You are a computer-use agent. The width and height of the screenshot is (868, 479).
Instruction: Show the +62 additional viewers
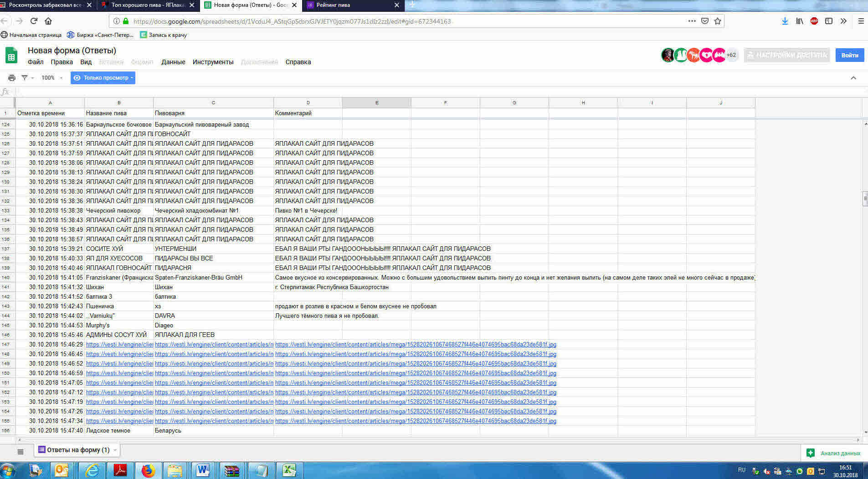pyautogui.click(x=731, y=55)
